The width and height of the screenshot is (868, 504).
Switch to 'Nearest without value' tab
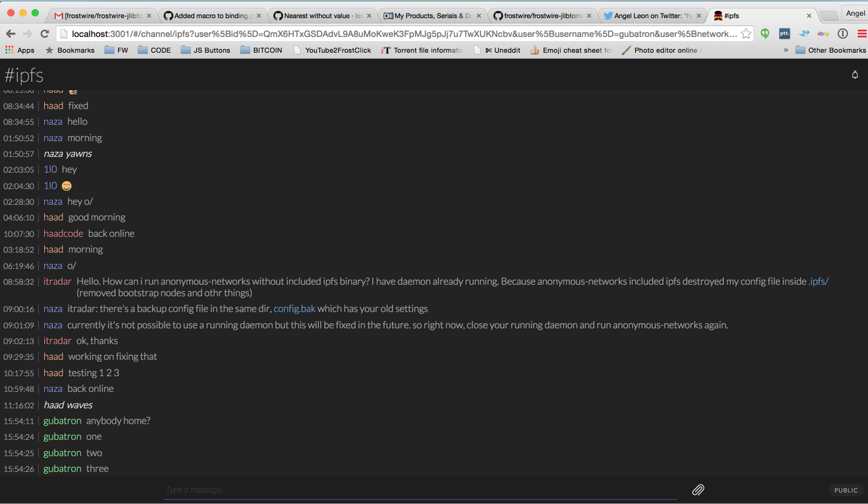point(321,15)
